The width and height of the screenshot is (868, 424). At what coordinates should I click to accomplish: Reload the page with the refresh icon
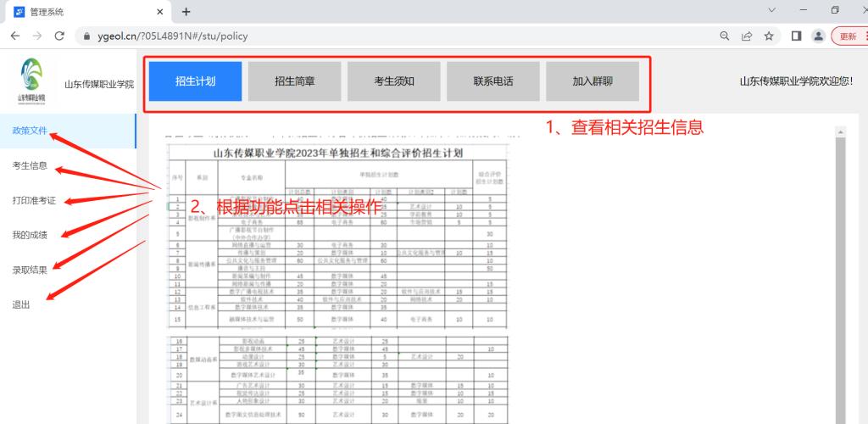coord(59,36)
